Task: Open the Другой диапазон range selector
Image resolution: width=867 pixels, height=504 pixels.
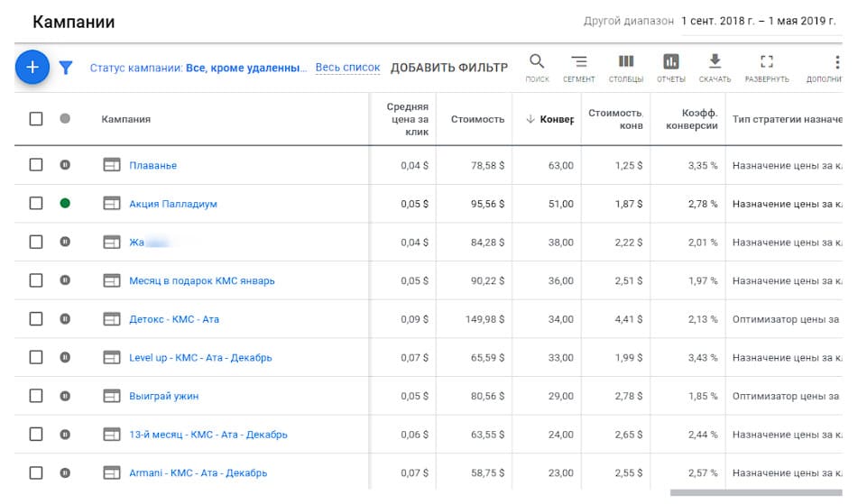Action: pyautogui.click(x=629, y=21)
